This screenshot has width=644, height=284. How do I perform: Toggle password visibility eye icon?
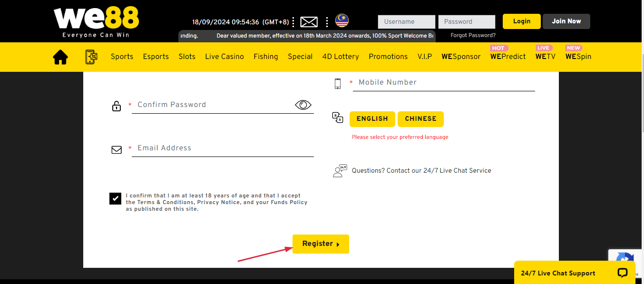tap(303, 105)
